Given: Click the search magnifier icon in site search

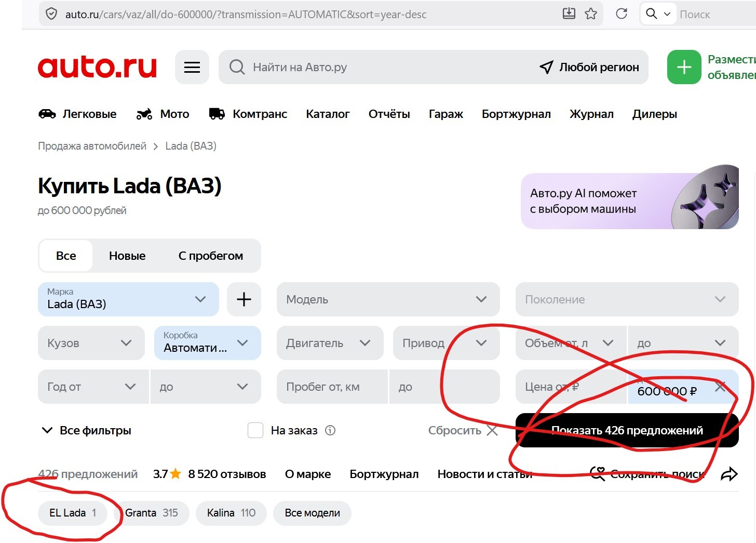Looking at the screenshot, I should pos(237,67).
